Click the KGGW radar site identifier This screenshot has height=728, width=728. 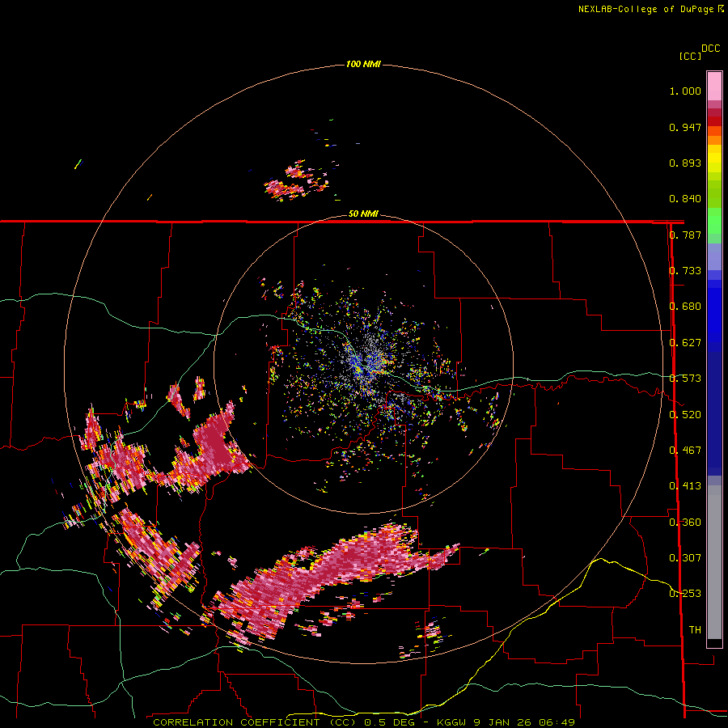[x=453, y=722]
